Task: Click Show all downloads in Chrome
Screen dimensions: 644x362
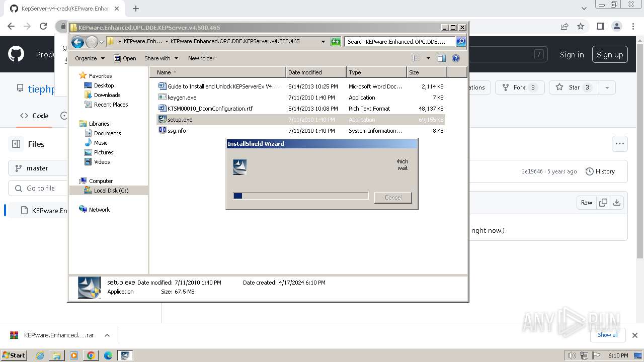Action: click(607, 335)
